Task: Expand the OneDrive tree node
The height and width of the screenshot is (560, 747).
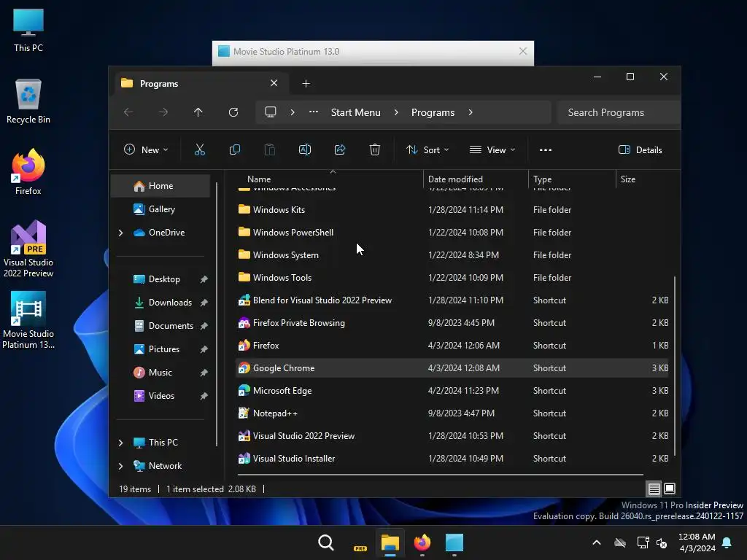Action: [120, 233]
